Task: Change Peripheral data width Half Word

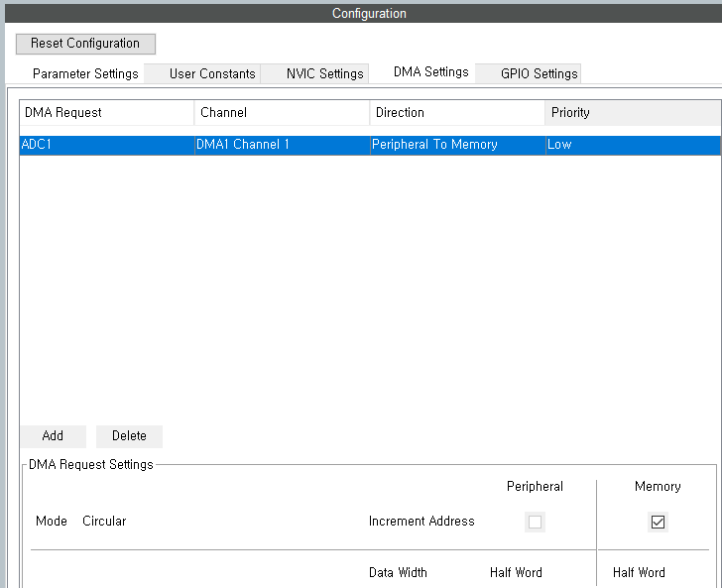Action: pos(516,573)
